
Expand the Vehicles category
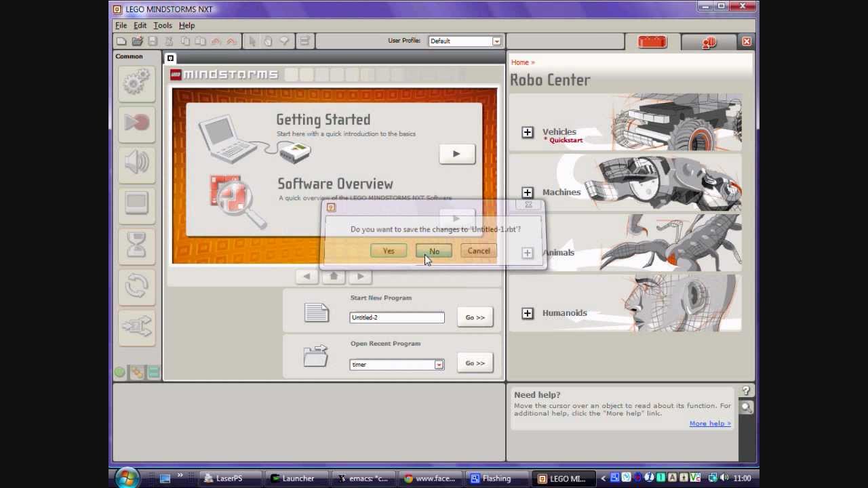point(528,132)
